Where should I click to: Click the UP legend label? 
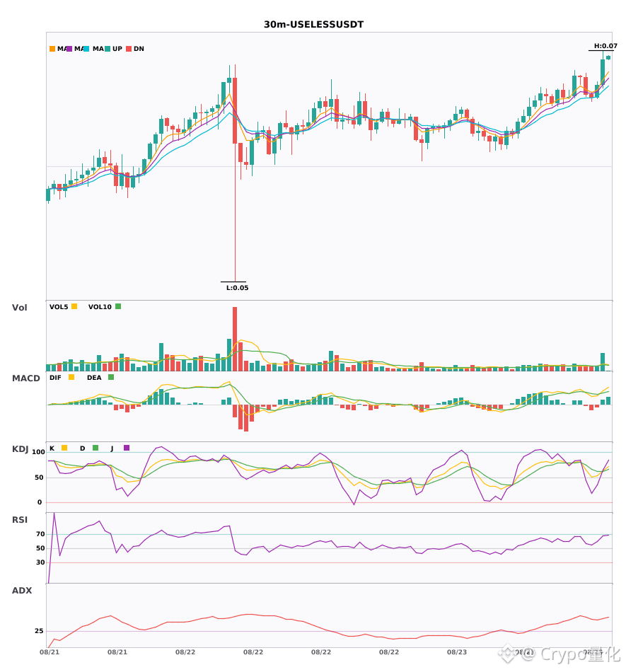117,49
